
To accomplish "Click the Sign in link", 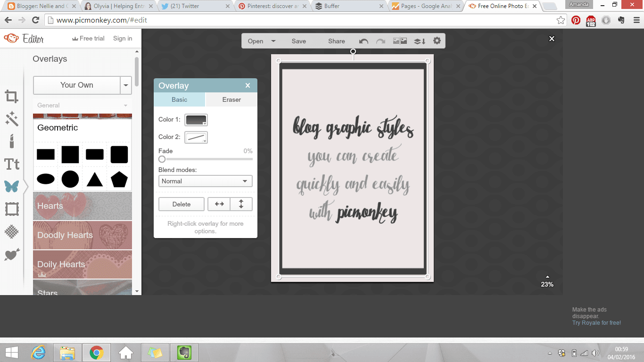I will click(123, 38).
